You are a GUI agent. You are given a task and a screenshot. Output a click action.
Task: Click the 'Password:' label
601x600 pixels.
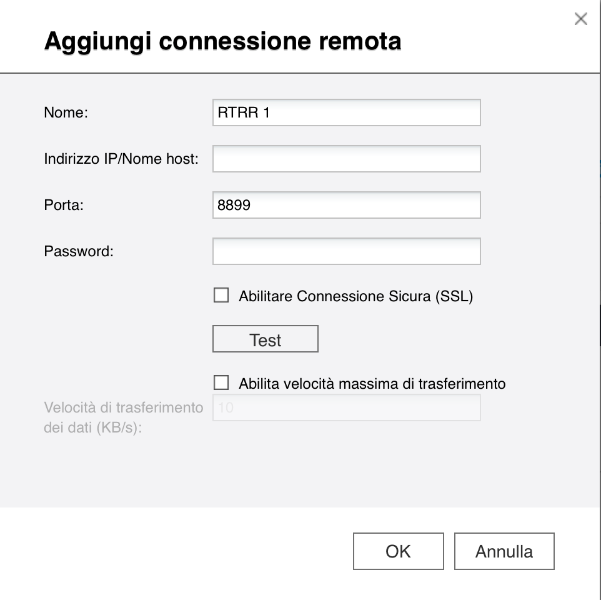[x=80, y=251]
